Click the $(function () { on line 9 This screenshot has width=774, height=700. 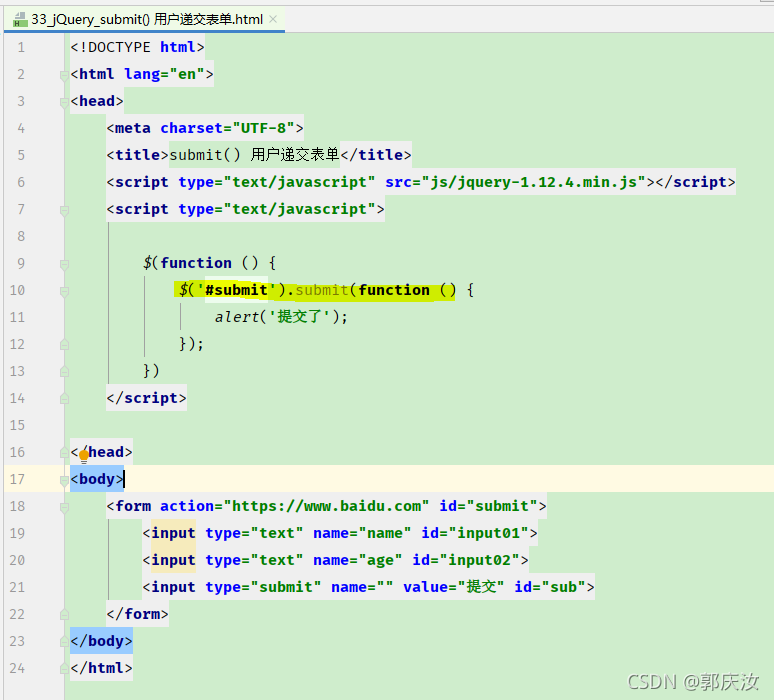[209, 263]
